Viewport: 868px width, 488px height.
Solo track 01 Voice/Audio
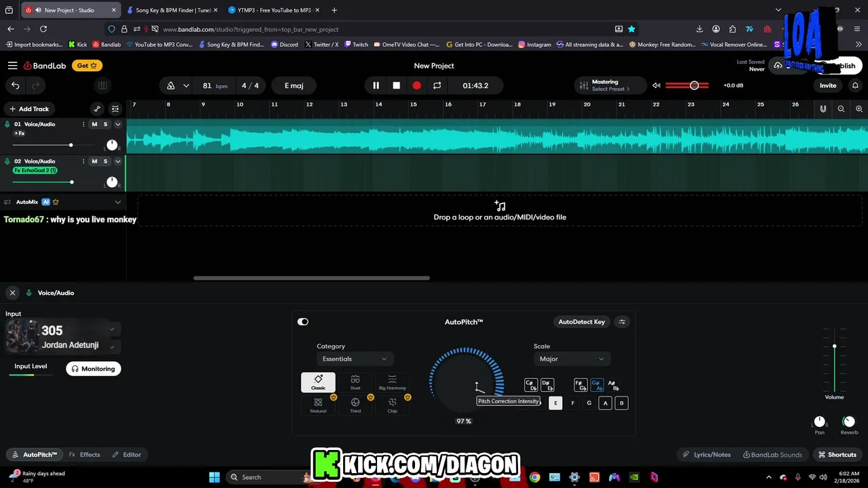[105, 124]
